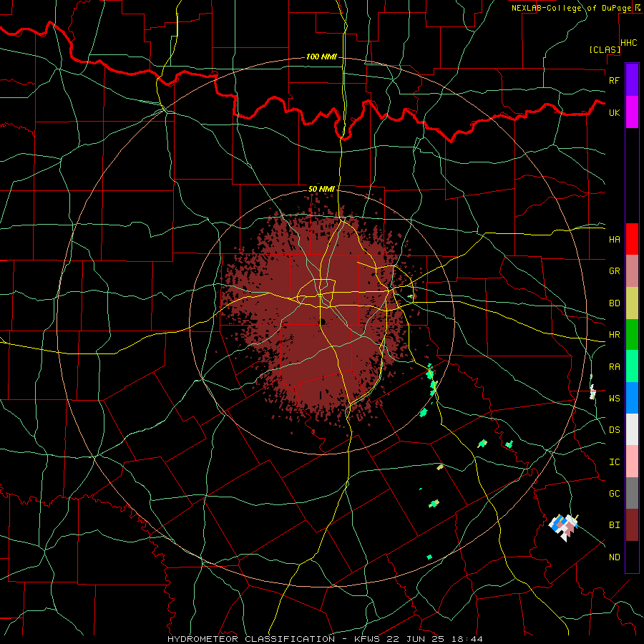Click the HR green legend swatch
The height and width of the screenshot is (644, 644).
tap(632, 335)
